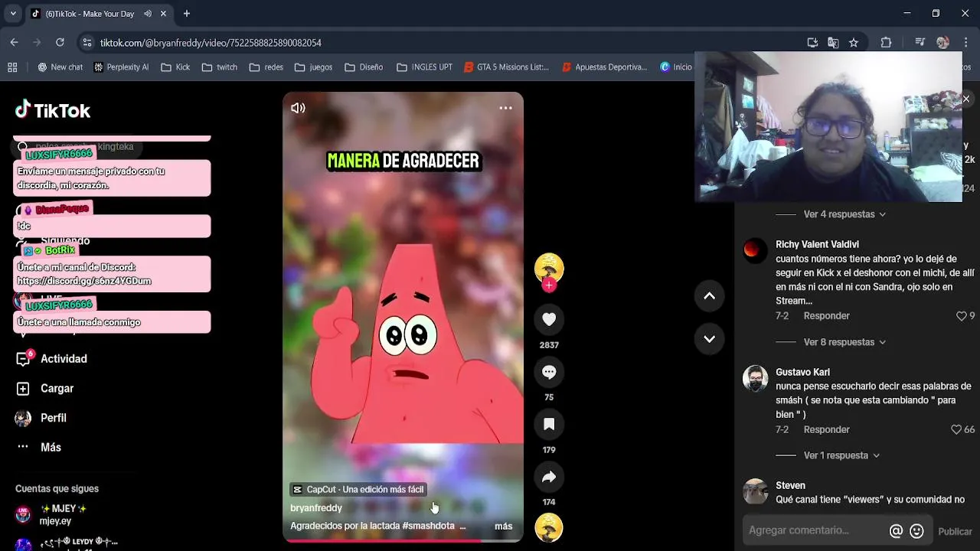
Task: Open the Kick bookmarks folder
Action: [x=175, y=67]
